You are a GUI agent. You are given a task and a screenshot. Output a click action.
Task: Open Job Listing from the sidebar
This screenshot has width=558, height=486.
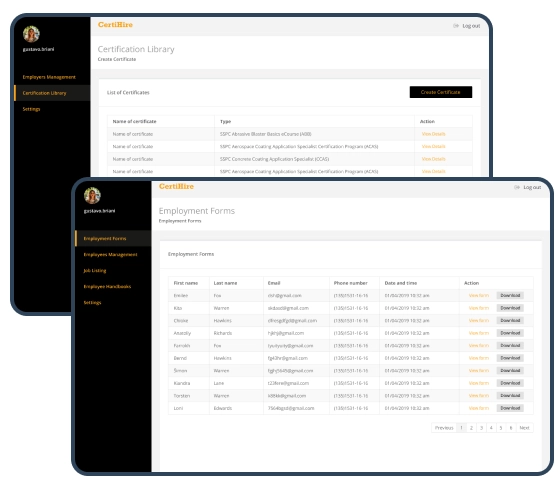point(95,270)
